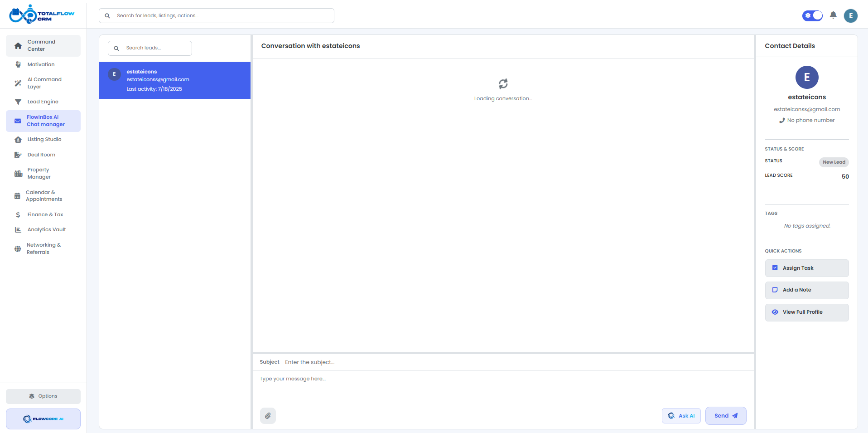The height and width of the screenshot is (433, 868).
Task: Open the Calendar & Appointments label
Action: click(x=44, y=196)
